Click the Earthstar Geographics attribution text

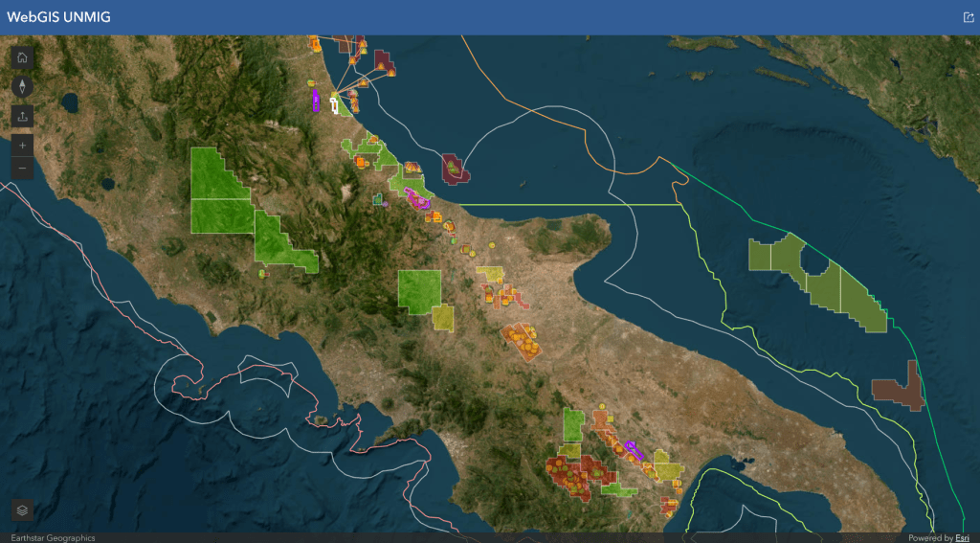[53, 537]
